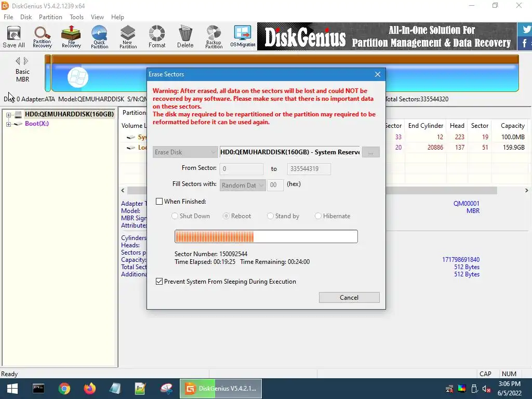Click the disk map partition bar
This screenshot has height=399, width=532.
pos(285,73)
